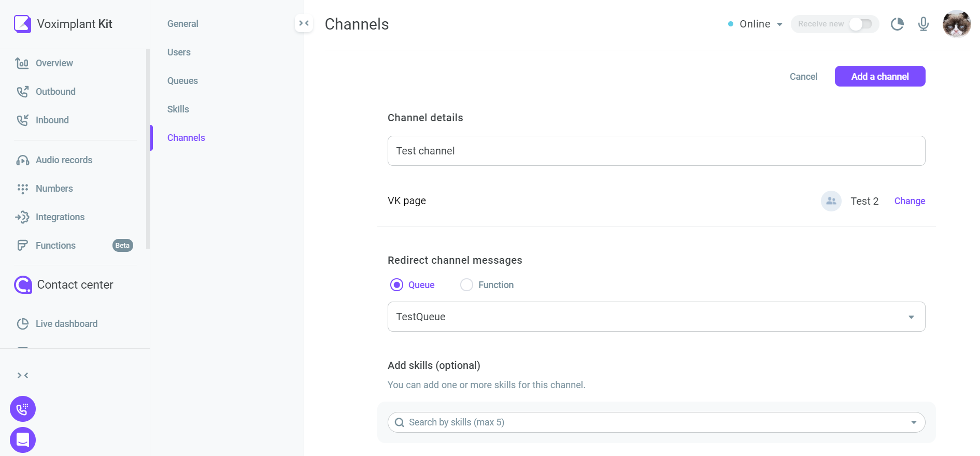Click the VK page group avatar icon
The height and width of the screenshot is (456, 980).
click(831, 201)
